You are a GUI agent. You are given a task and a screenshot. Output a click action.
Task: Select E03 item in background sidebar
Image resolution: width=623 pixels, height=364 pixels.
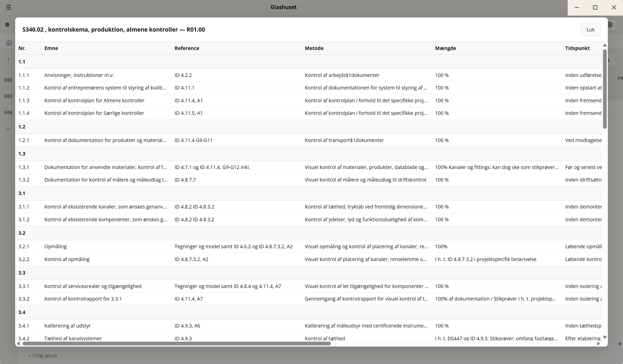tap(8, 96)
